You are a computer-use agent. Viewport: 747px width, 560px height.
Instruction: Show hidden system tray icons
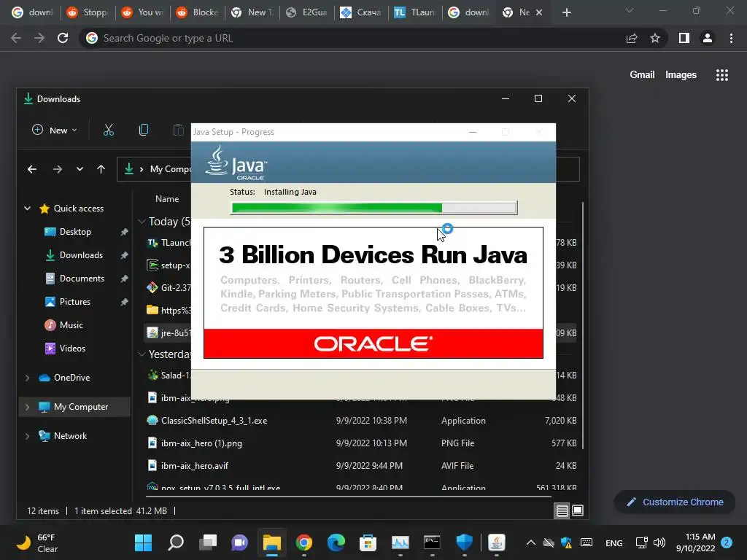coord(531,542)
